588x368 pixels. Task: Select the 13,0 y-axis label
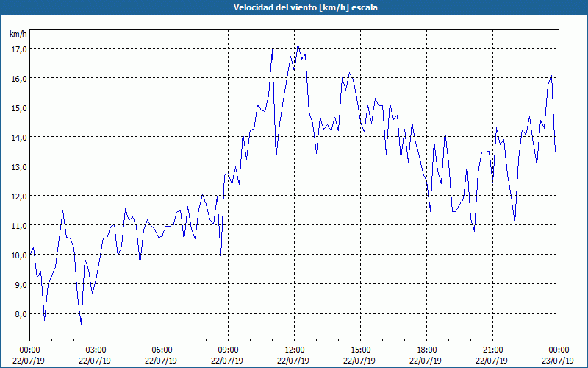point(18,167)
